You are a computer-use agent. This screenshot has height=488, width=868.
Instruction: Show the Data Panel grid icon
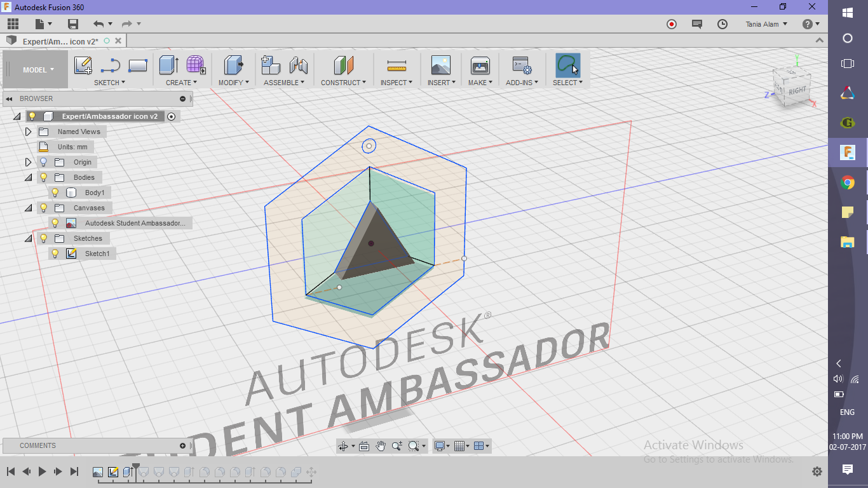coord(13,24)
